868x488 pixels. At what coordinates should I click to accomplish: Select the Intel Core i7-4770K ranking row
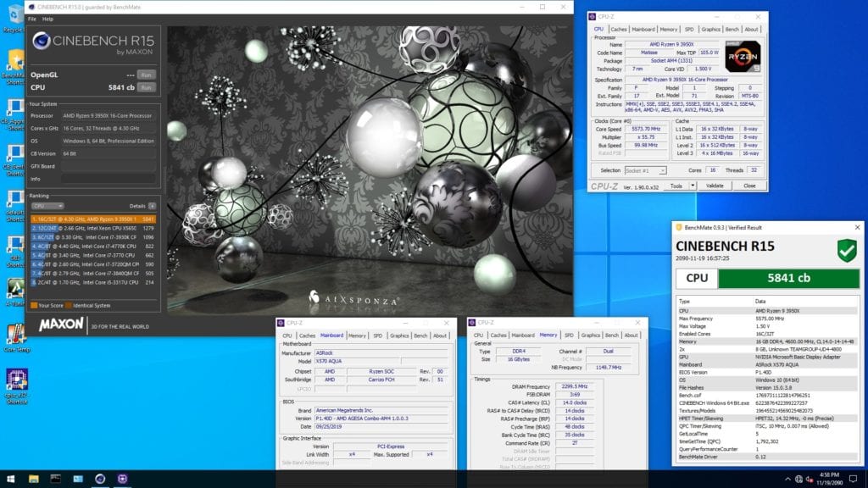(x=93, y=247)
